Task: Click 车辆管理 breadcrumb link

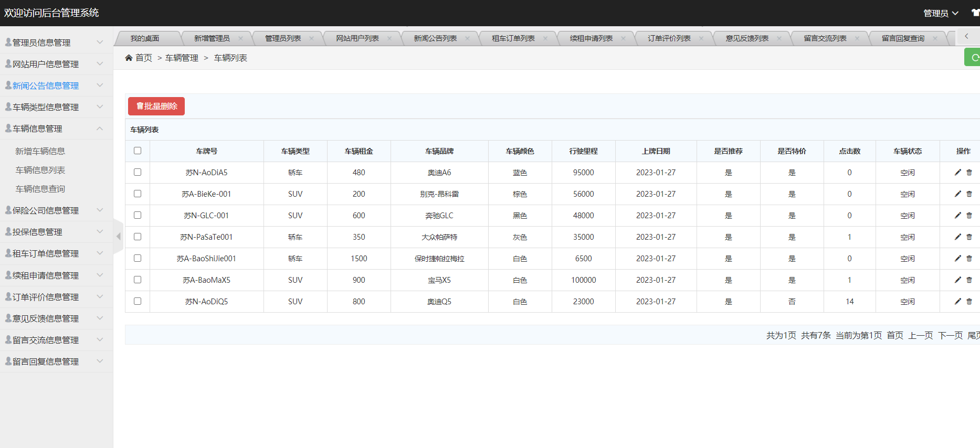Action: (182, 58)
